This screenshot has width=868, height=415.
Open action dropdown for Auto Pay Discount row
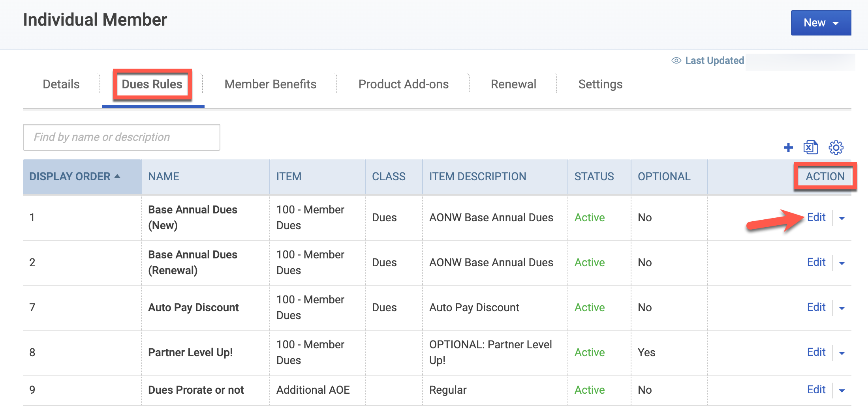tap(842, 308)
